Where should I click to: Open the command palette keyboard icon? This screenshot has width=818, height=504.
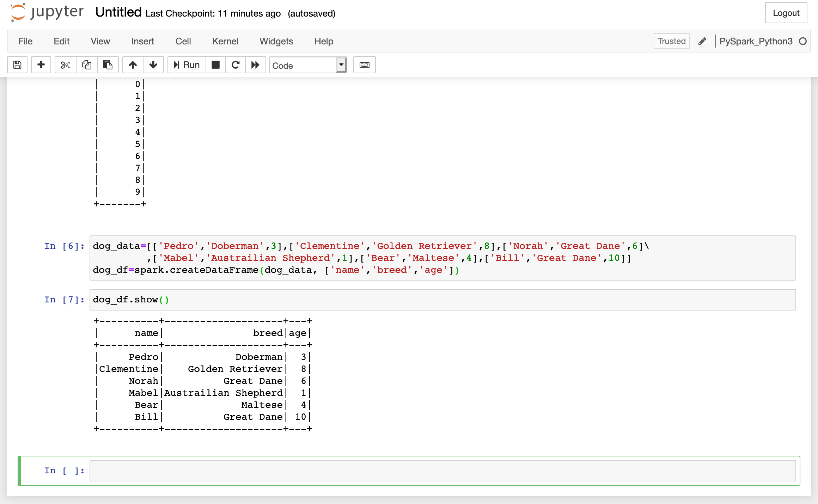(365, 65)
